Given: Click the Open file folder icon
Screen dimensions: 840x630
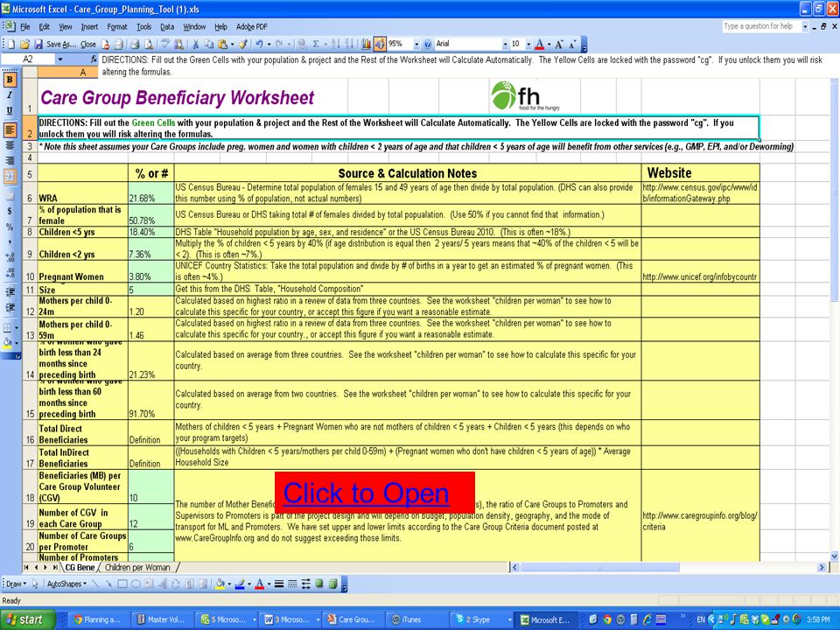Looking at the screenshot, I should (x=24, y=44).
